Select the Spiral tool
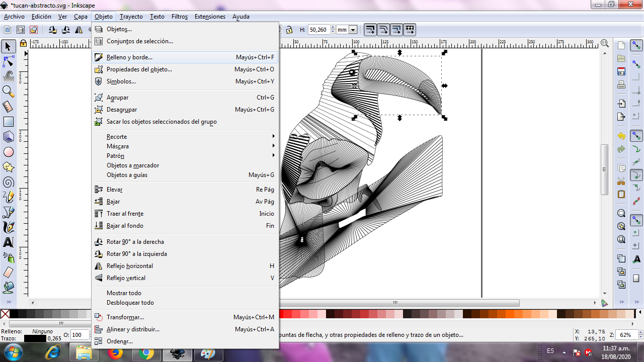Viewport: 644px width, 362px height. (8, 182)
